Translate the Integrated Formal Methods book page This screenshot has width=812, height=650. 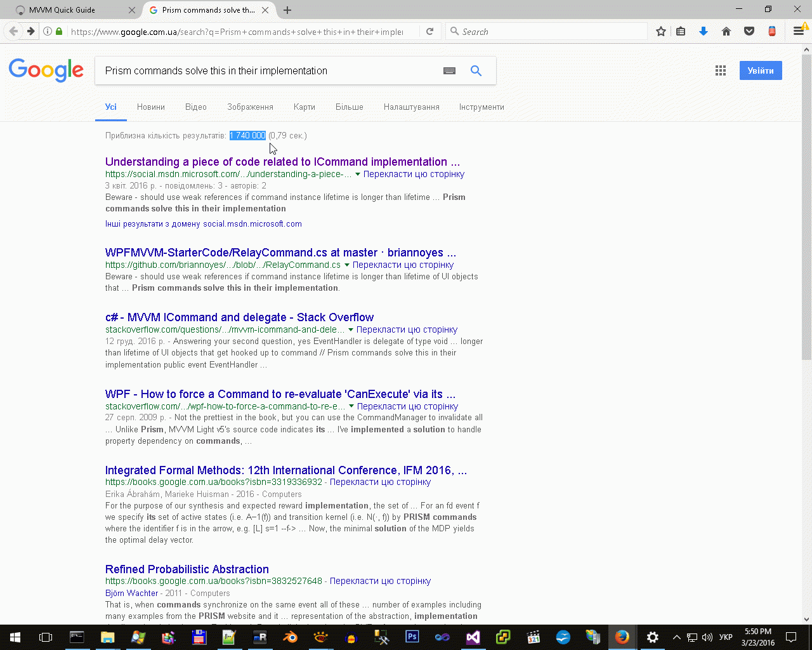tap(380, 482)
